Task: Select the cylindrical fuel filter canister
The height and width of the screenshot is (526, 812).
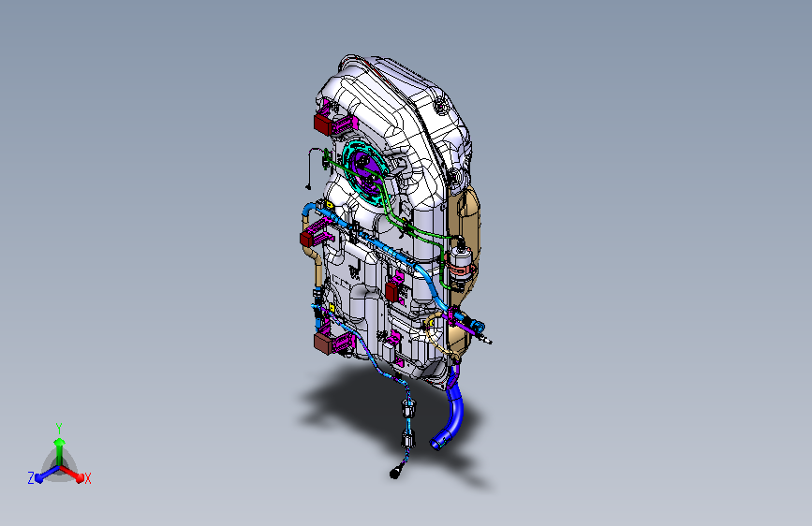Action: pyautogui.click(x=461, y=263)
